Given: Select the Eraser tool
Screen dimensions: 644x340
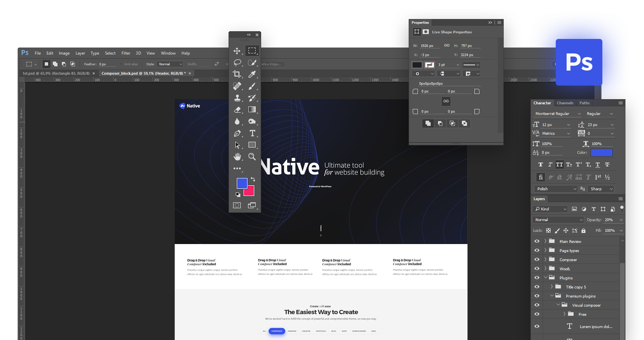Looking at the screenshot, I should pos(237,110).
